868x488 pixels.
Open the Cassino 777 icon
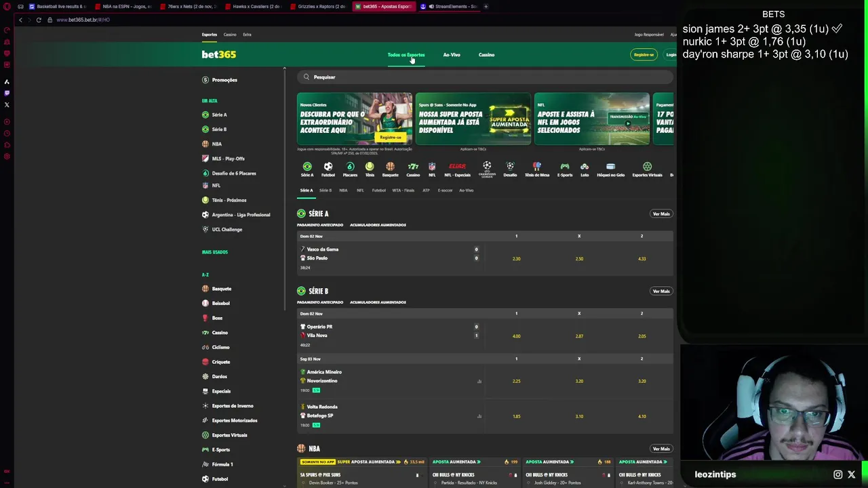click(413, 166)
